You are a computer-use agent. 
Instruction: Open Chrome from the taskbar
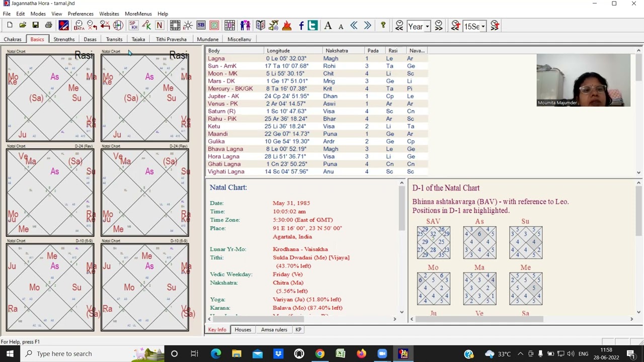coord(319,353)
